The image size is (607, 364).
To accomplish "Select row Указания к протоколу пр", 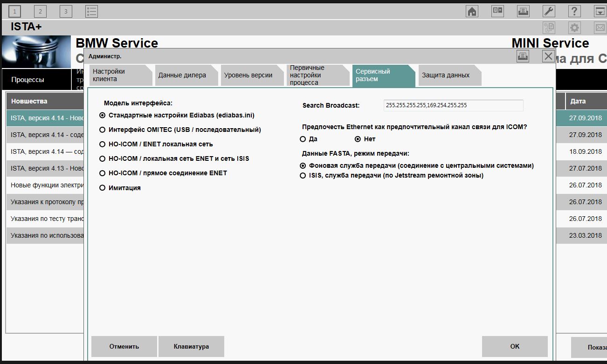I will point(45,202).
